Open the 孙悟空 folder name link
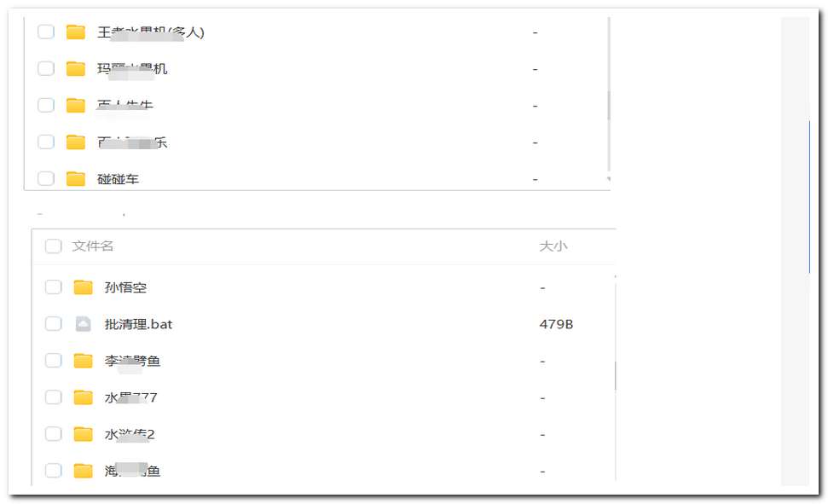The image size is (828, 504). coord(126,287)
